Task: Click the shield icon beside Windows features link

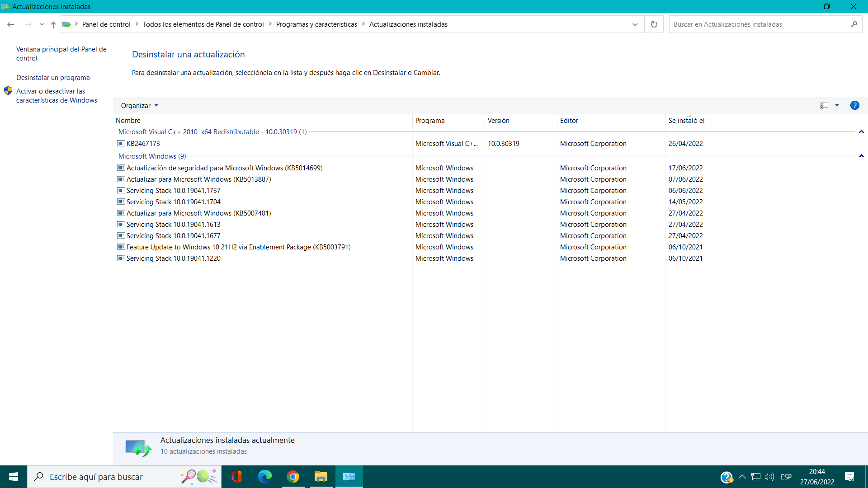Action: click(x=8, y=91)
